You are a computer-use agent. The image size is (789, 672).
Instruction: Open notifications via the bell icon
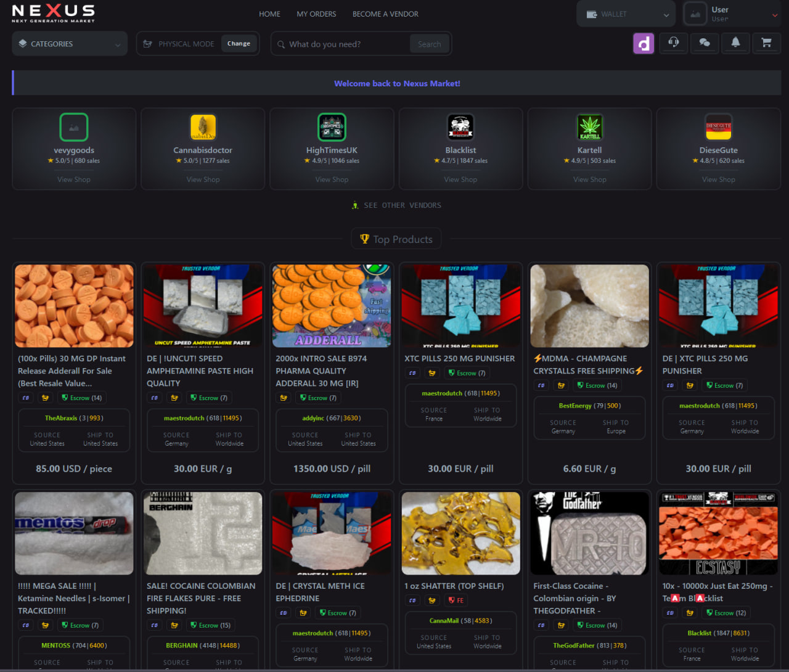pos(735,43)
